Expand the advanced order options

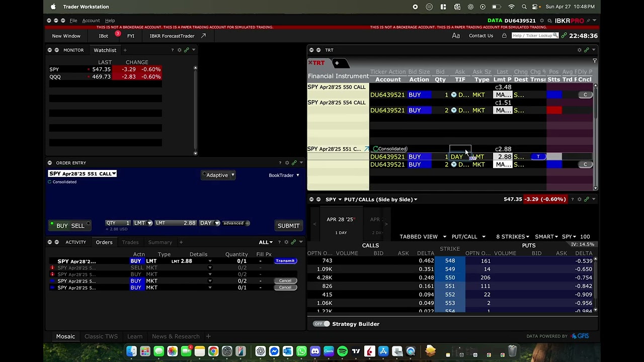tap(236, 223)
